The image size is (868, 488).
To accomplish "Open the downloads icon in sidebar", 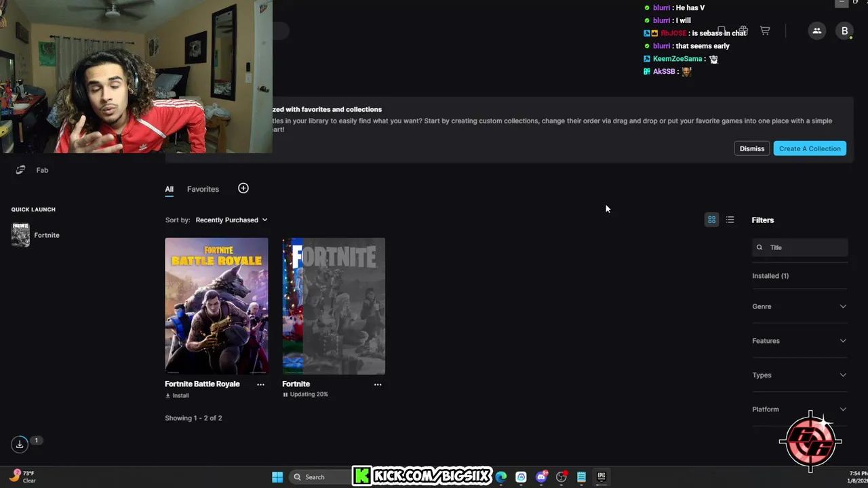I will click(x=20, y=445).
